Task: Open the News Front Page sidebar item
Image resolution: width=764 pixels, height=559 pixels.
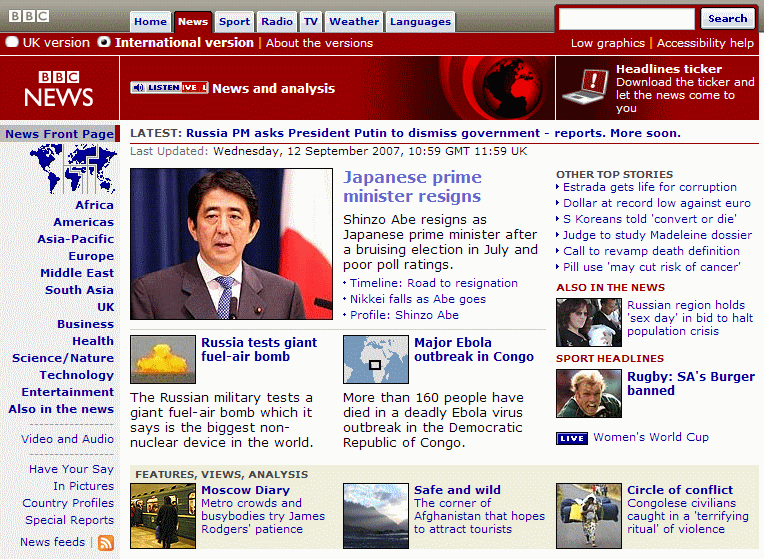Action: 59,134
